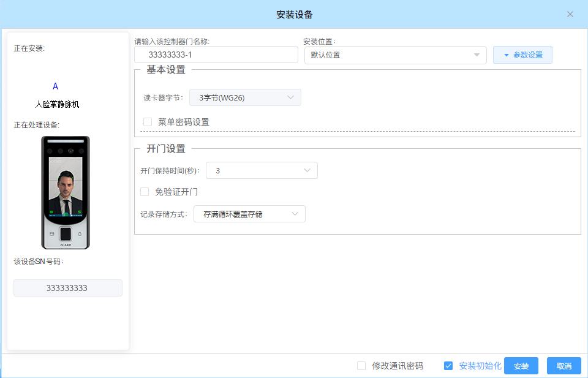This screenshot has width=588, height=378.
Task: Click the door name input field
Action: (216, 55)
